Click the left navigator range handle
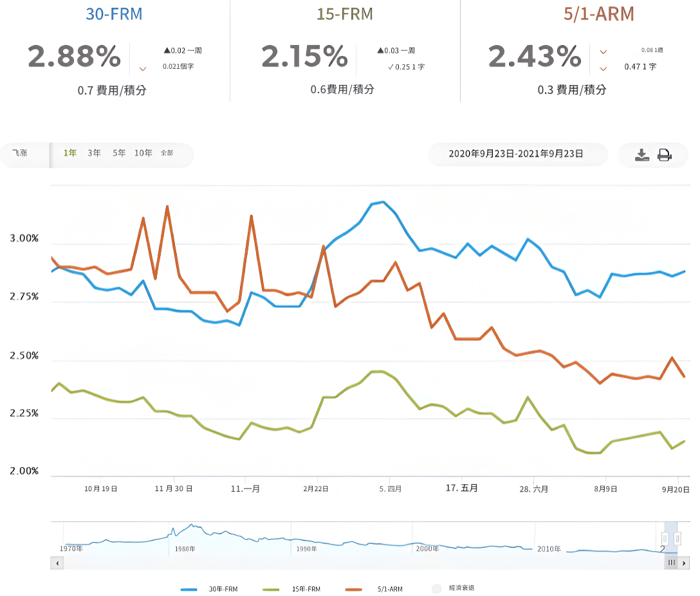This screenshot has width=700, height=596. click(x=665, y=538)
